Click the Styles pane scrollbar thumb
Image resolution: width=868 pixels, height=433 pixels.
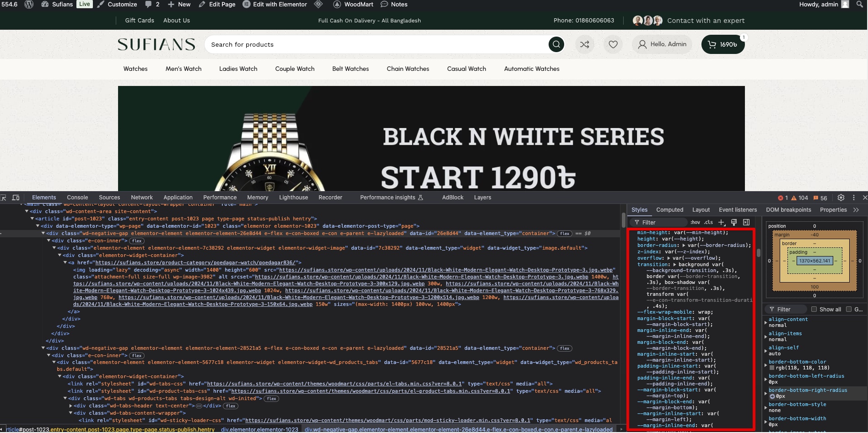758,253
